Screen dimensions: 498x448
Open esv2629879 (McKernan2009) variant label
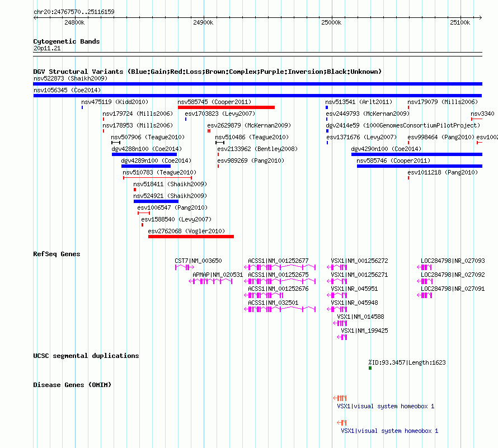point(249,125)
